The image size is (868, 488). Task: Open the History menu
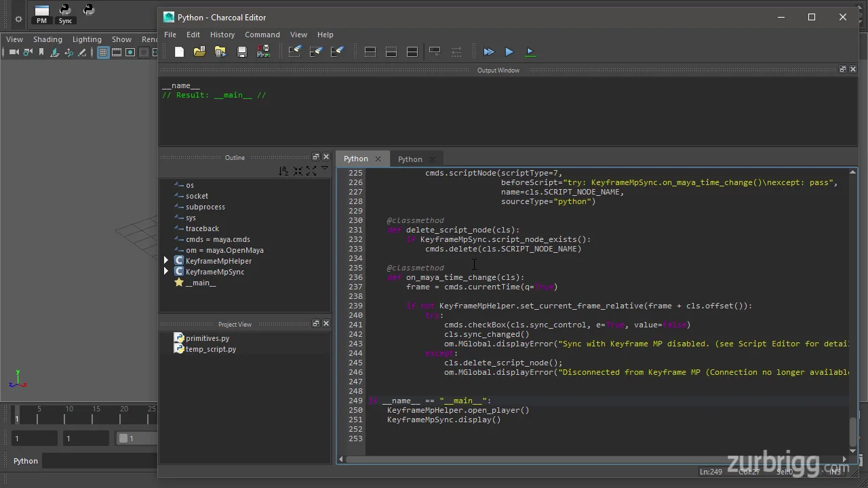pos(222,35)
